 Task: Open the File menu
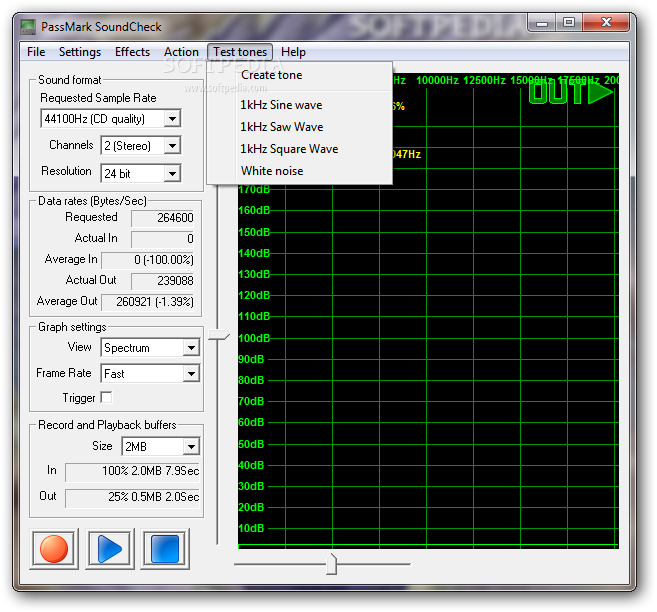36,52
